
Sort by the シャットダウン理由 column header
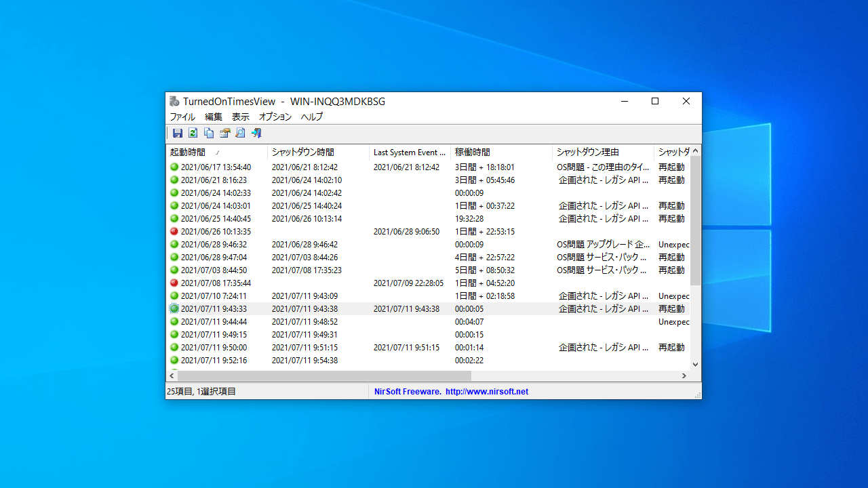(604, 152)
